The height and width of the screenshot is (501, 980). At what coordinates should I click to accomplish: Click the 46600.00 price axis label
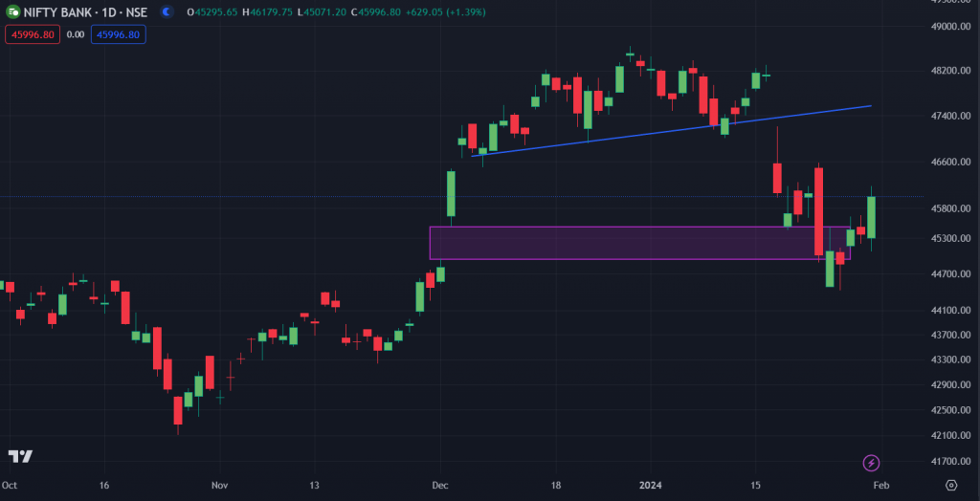pyautogui.click(x=950, y=162)
